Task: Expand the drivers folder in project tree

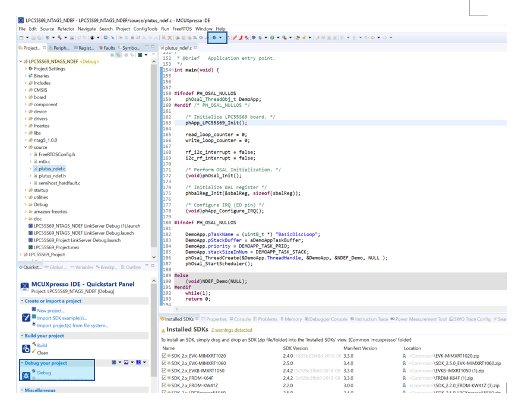Action: pos(26,119)
